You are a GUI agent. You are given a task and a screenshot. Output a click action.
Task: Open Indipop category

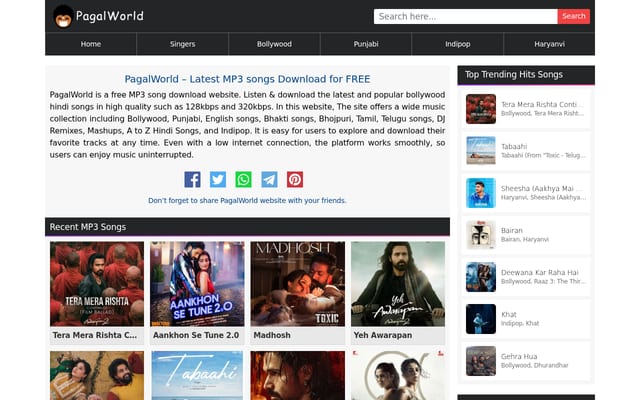click(x=458, y=44)
